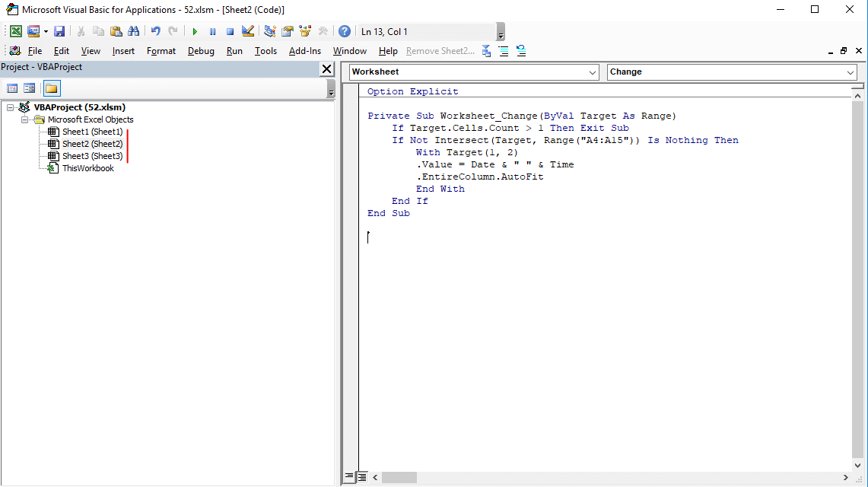Open the Add-Ins menu
Screen dimensions: 868x487
point(305,51)
